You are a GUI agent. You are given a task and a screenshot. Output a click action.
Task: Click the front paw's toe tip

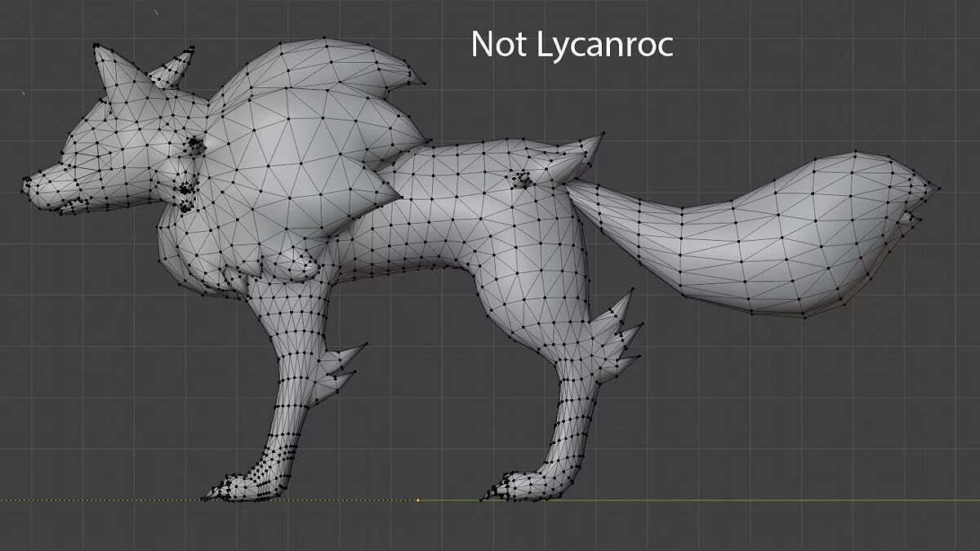[205, 497]
